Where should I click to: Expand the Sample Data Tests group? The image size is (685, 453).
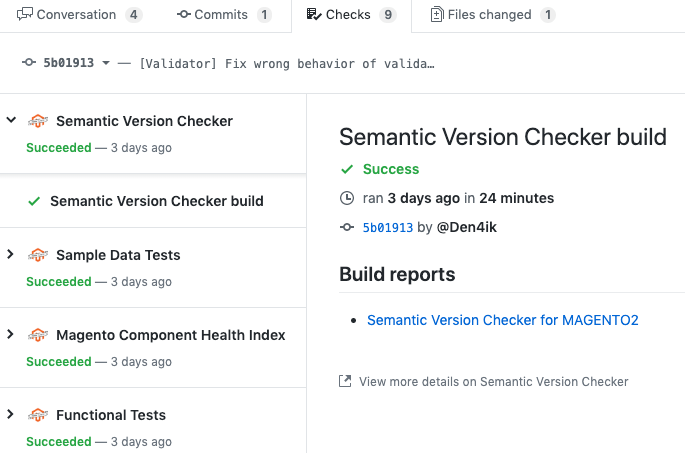[11, 254]
